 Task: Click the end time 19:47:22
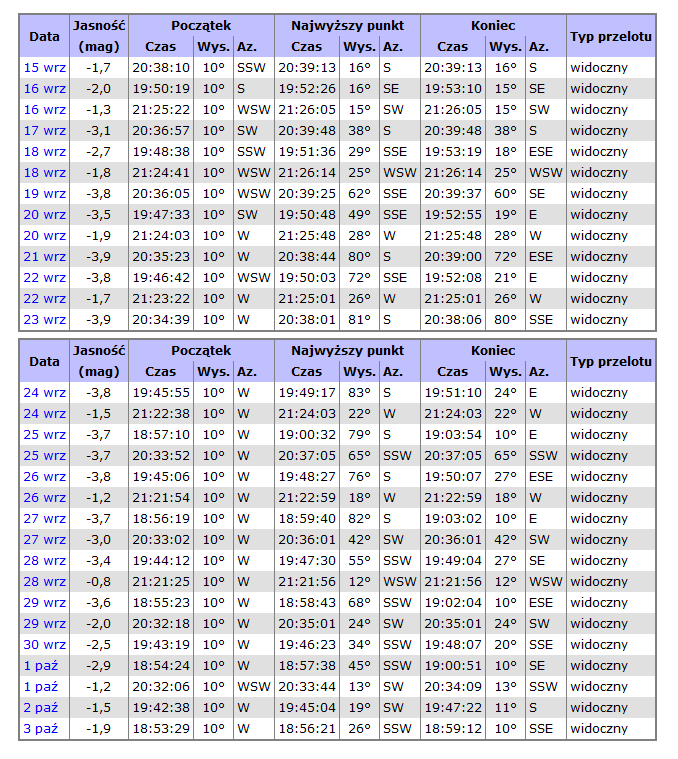(453, 708)
